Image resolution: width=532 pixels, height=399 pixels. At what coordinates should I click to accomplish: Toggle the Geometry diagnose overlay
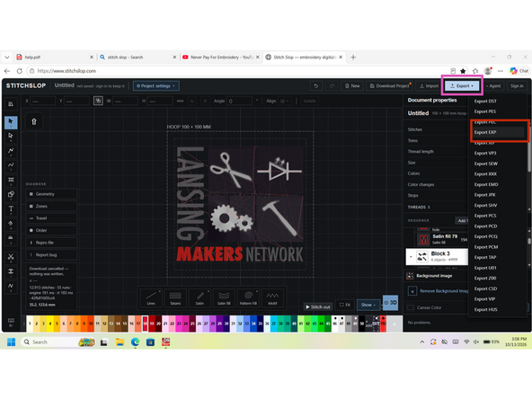click(51, 194)
